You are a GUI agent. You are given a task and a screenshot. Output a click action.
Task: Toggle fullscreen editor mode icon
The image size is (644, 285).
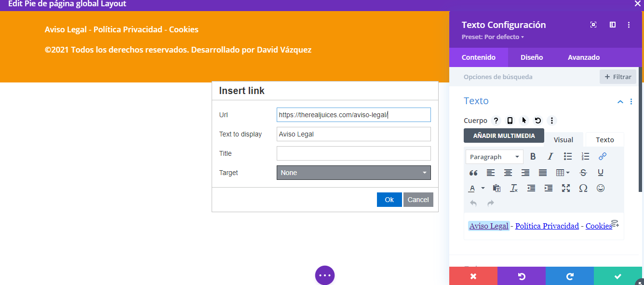pos(566,188)
